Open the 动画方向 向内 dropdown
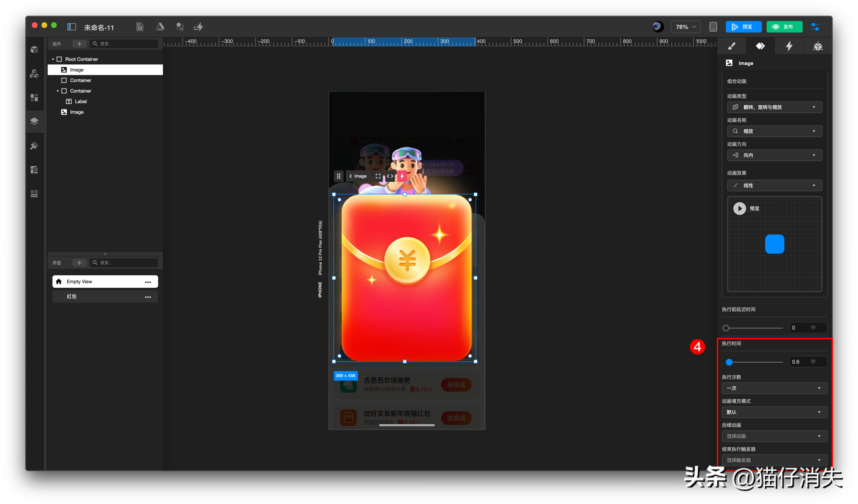Image resolution: width=858 pixels, height=504 pixels. click(x=774, y=155)
